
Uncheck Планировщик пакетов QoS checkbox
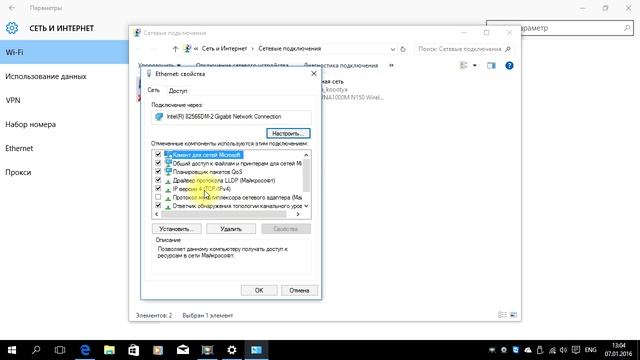tap(158, 171)
